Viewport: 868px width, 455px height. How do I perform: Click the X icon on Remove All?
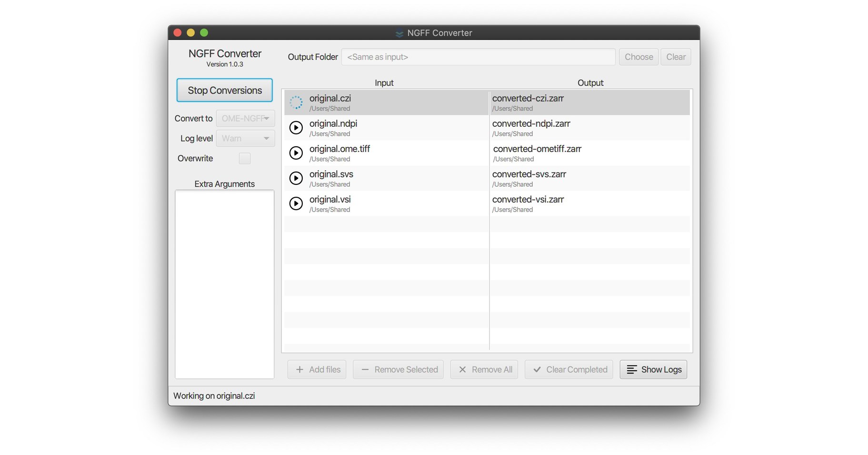[x=462, y=369]
